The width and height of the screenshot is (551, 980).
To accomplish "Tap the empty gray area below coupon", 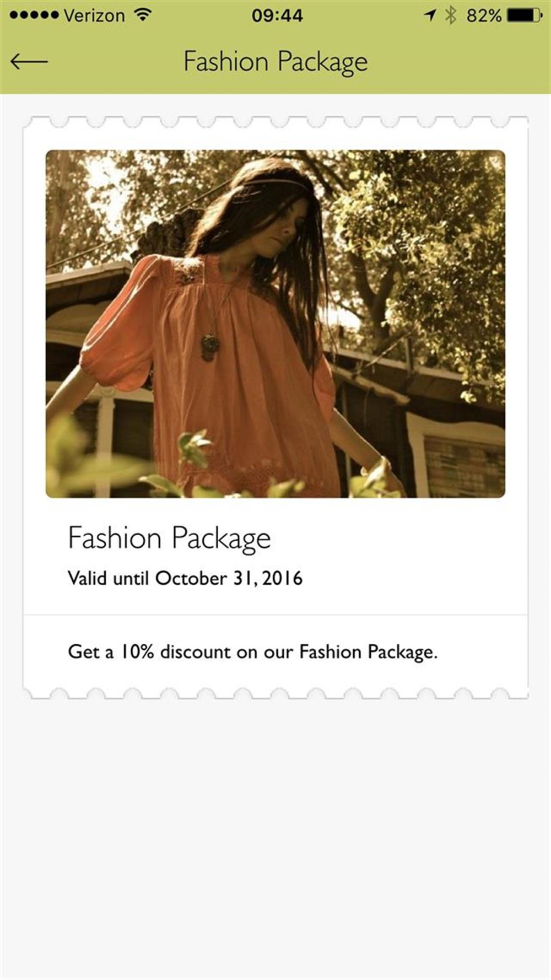I will pyautogui.click(x=275, y=838).
